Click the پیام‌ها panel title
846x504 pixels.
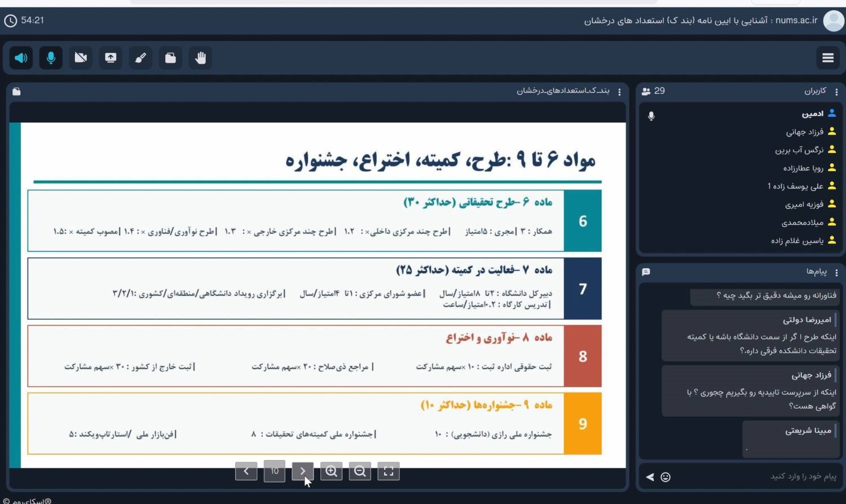tap(817, 272)
